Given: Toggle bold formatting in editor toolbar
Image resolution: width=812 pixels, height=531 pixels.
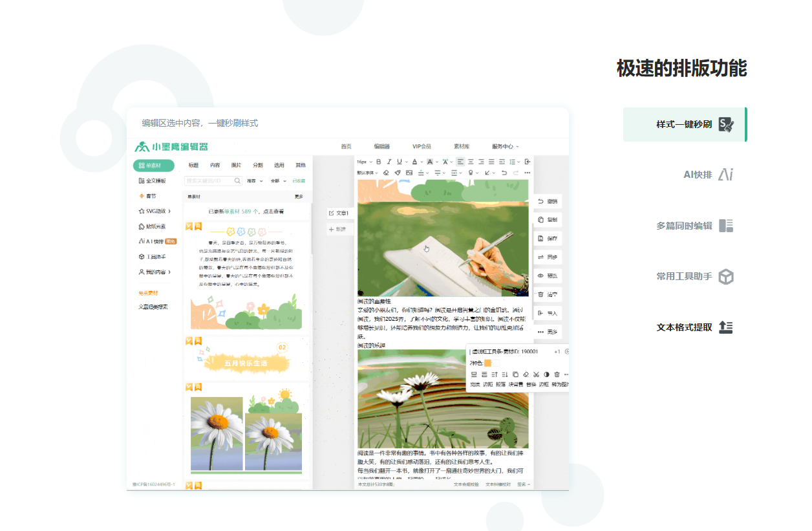Looking at the screenshot, I should pos(379,162).
